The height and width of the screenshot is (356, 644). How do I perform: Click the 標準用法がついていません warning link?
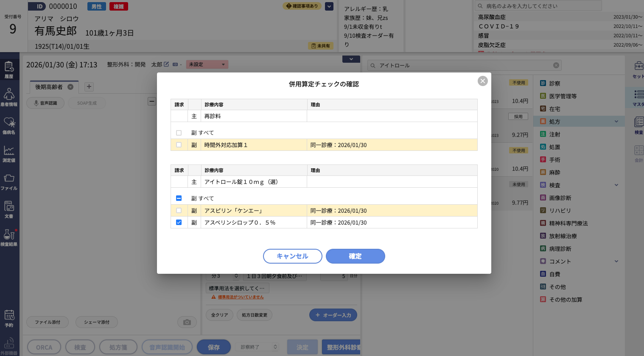[241, 297]
